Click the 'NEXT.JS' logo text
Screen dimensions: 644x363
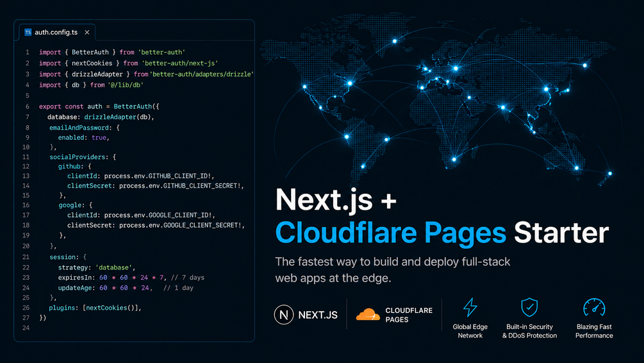click(318, 315)
